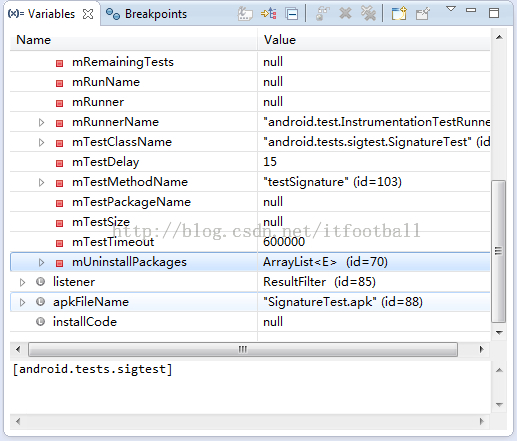Expand the mRunnerName variable

point(41,122)
